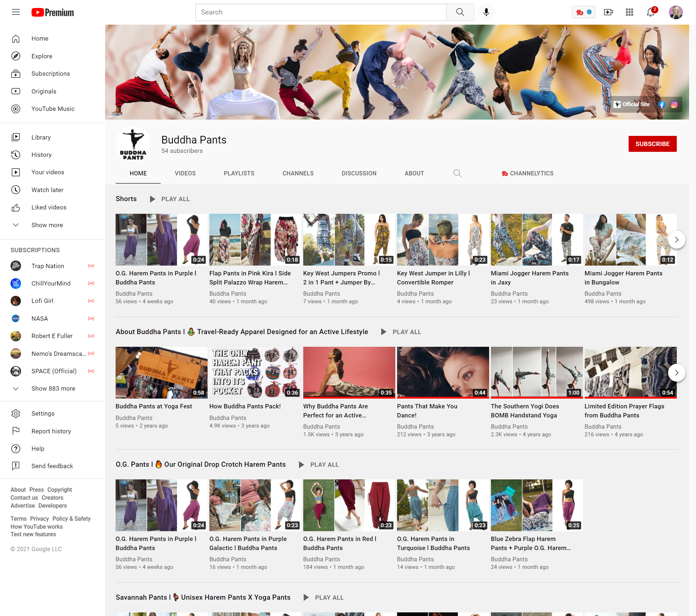696x616 pixels.
Task: Open Settings from the sidebar
Action: tap(53, 413)
